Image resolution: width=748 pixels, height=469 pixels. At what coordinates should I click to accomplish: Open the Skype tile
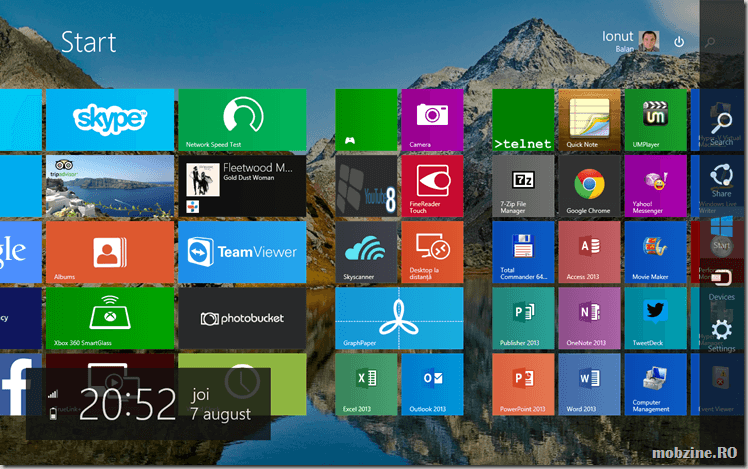(x=109, y=119)
